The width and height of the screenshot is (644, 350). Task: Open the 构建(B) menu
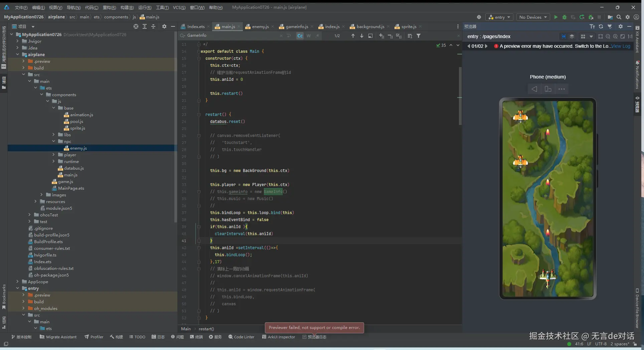coord(127,7)
